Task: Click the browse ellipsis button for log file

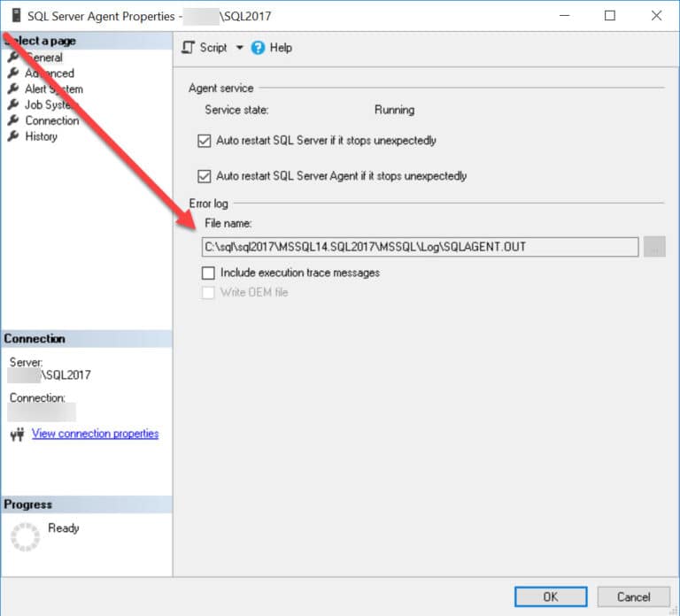Action: point(654,247)
